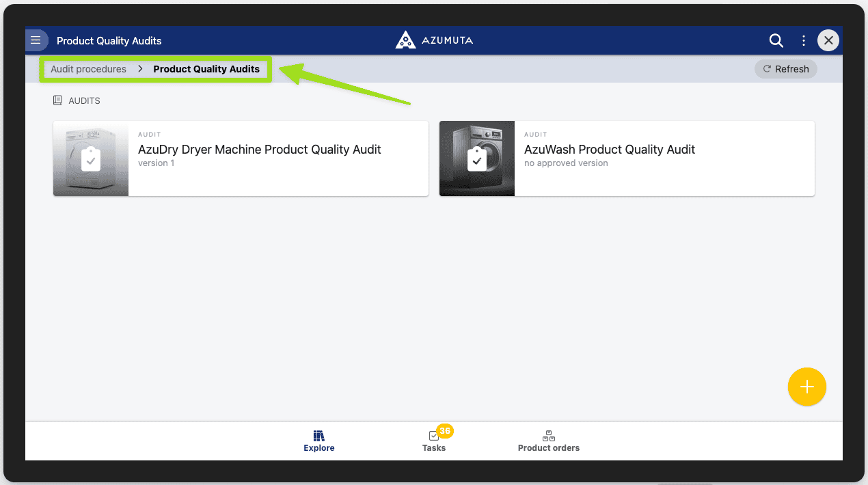Open AzuWash Product Quality Audit
Viewport: 868px width, 485px height.
pos(609,150)
